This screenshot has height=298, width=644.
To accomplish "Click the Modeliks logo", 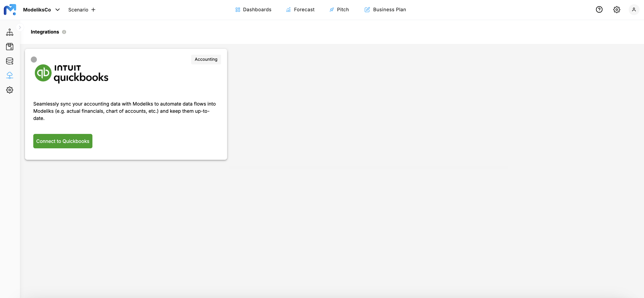I will tap(10, 10).
